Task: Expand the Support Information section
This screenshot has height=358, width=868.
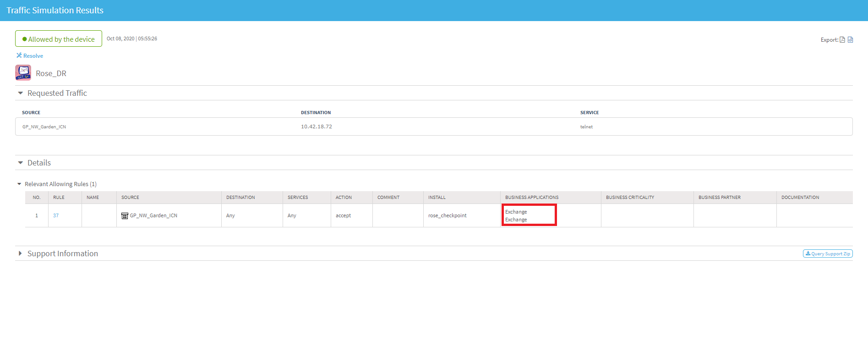Action: tap(20, 253)
